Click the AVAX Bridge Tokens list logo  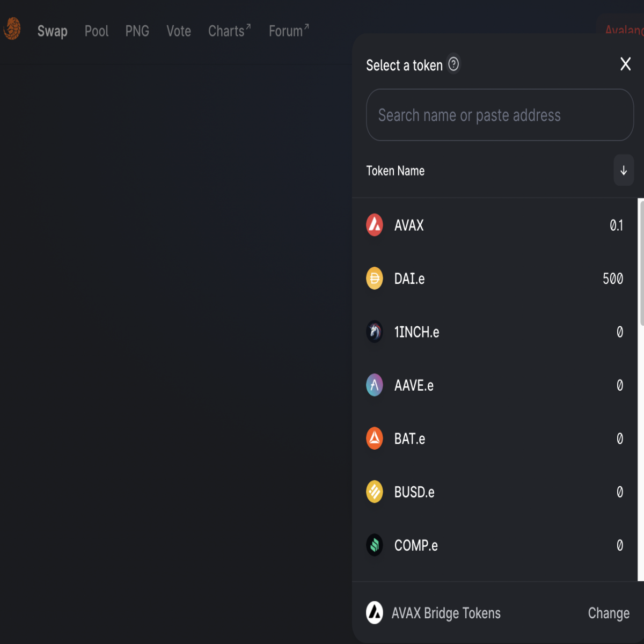375,612
